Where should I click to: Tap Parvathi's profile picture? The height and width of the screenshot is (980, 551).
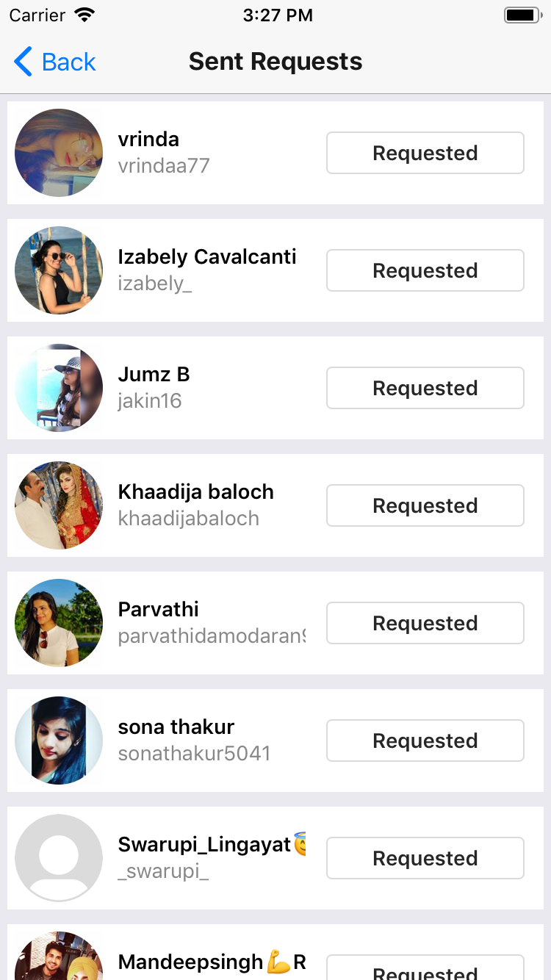[x=59, y=623]
